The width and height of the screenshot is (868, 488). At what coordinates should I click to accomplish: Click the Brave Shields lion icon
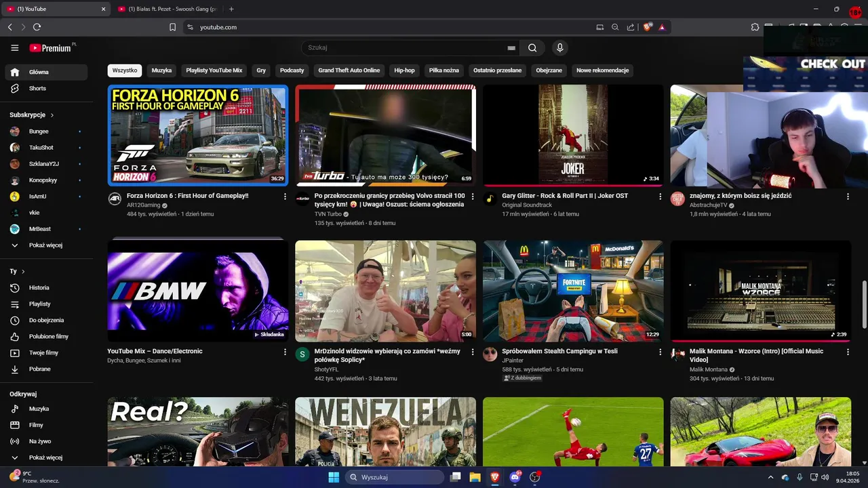tap(647, 27)
